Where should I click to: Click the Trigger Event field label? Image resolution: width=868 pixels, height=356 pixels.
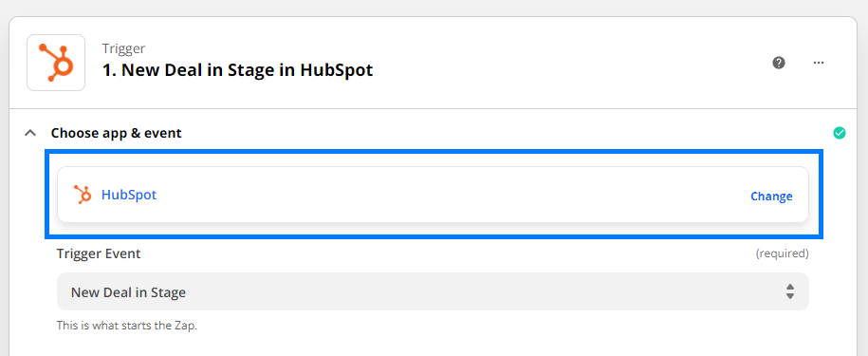click(x=99, y=253)
